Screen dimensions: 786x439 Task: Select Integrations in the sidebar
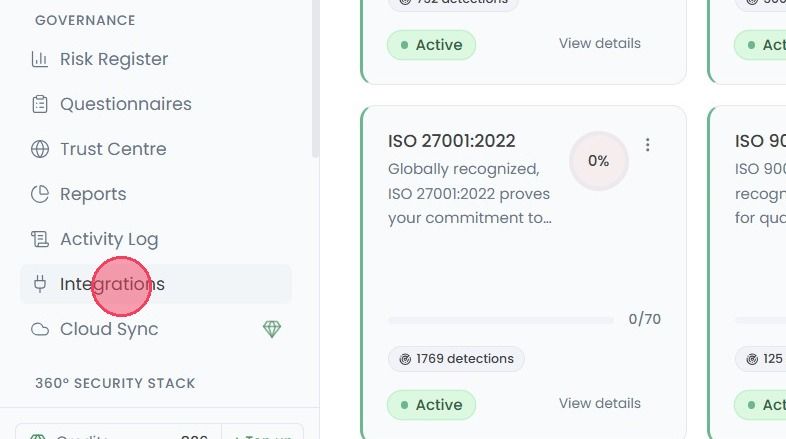[x=155, y=284]
